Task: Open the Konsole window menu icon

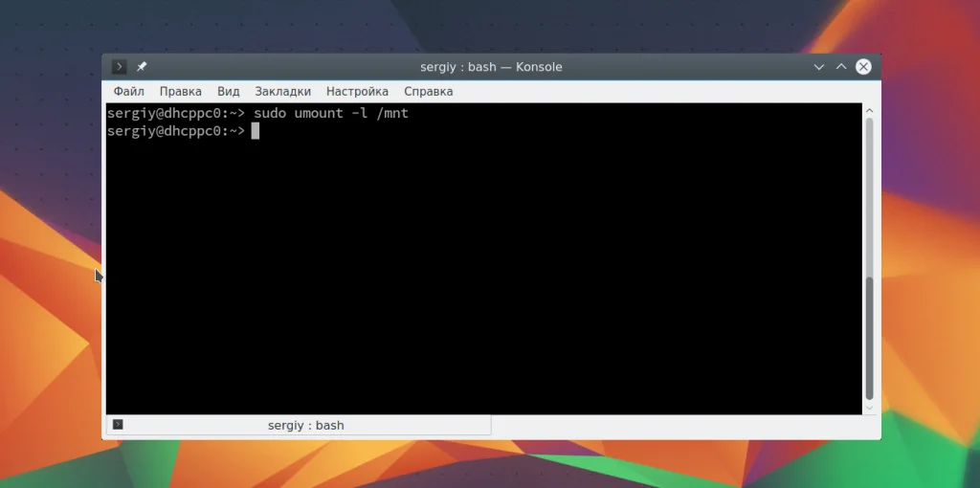Action: click(119, 67)
